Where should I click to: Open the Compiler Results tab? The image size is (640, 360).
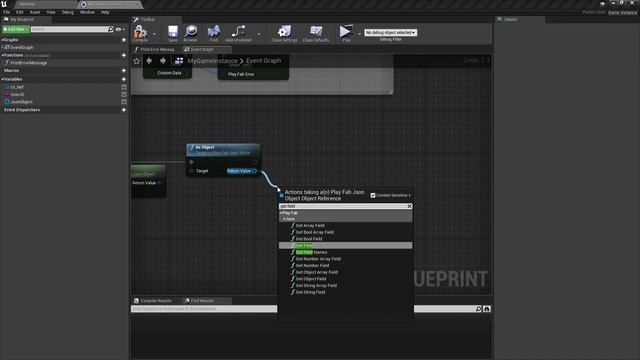click(x=156, y=301)
